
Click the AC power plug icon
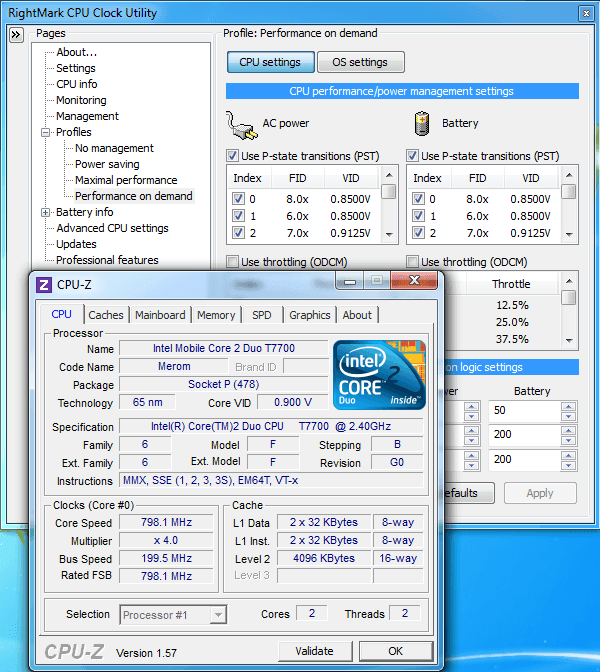click(x=242, y=125)
